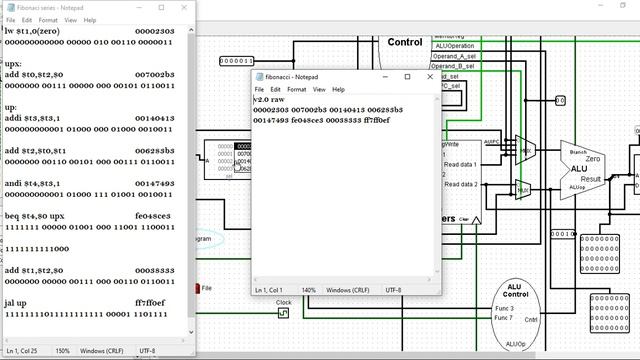This screenshot has width=640, height=360.
Task: Click the Registers Clear clock triangle
Action: click(x=476, y=220)
